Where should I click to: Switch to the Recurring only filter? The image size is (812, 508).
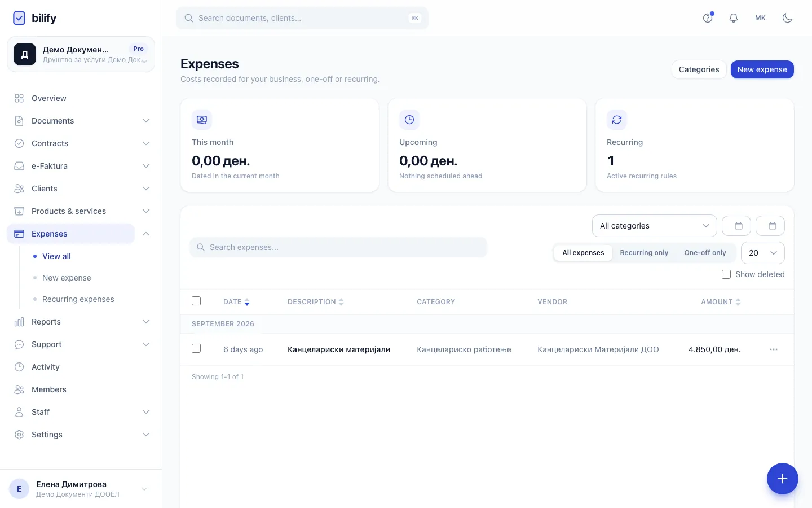(x=644, y=253)
